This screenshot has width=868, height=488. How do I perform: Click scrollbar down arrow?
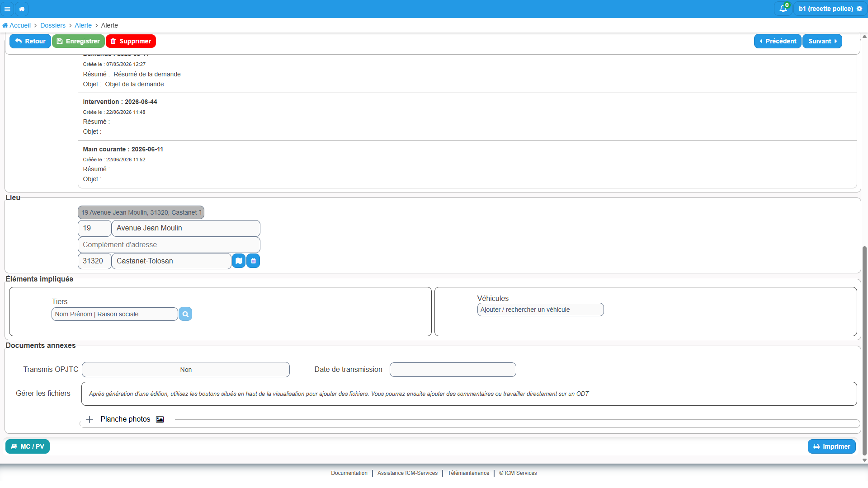tap(864, 460)
